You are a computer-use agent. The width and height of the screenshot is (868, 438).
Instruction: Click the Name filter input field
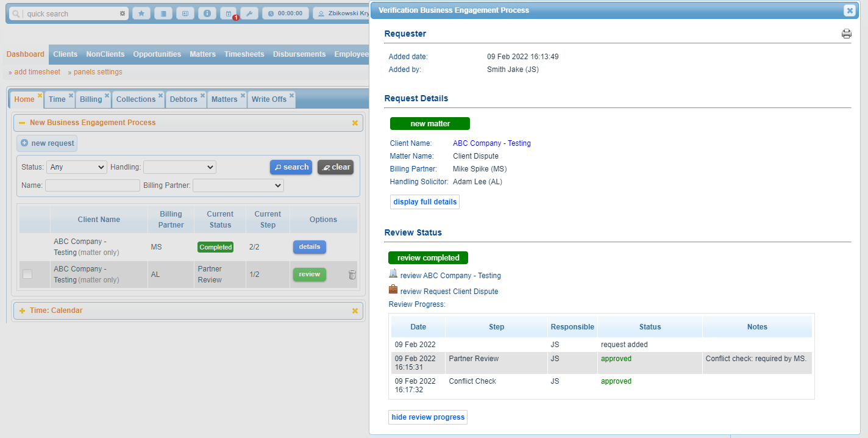tap(93, 185)
